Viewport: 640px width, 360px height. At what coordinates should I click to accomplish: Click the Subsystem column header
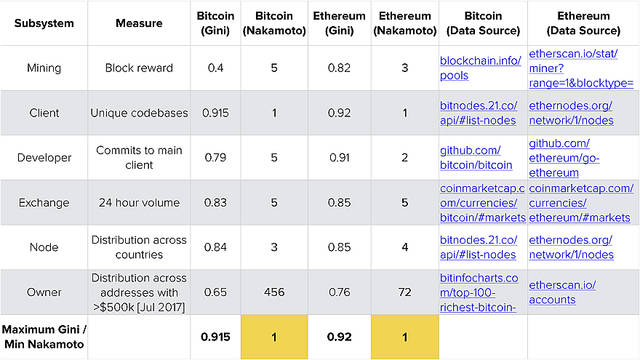coord(44,23)
